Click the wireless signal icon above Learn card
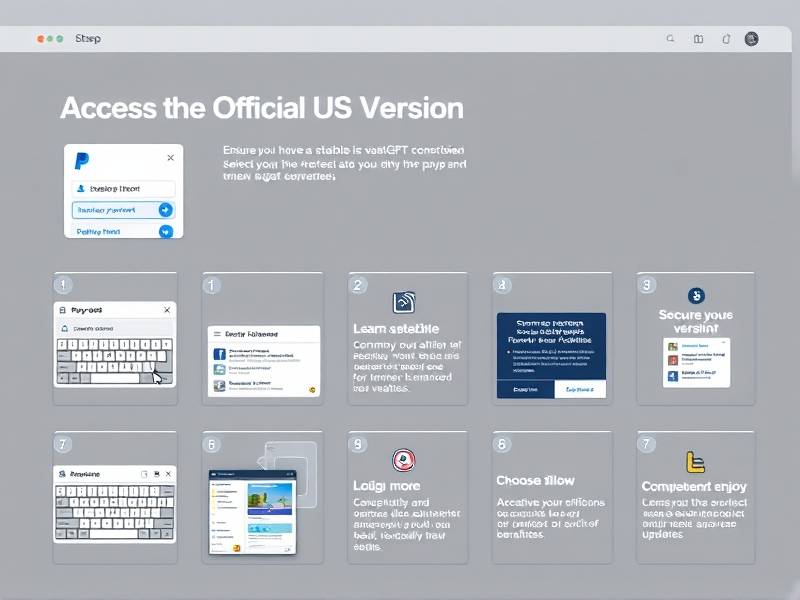The image size is (800, 600). (x=405, y=302)
